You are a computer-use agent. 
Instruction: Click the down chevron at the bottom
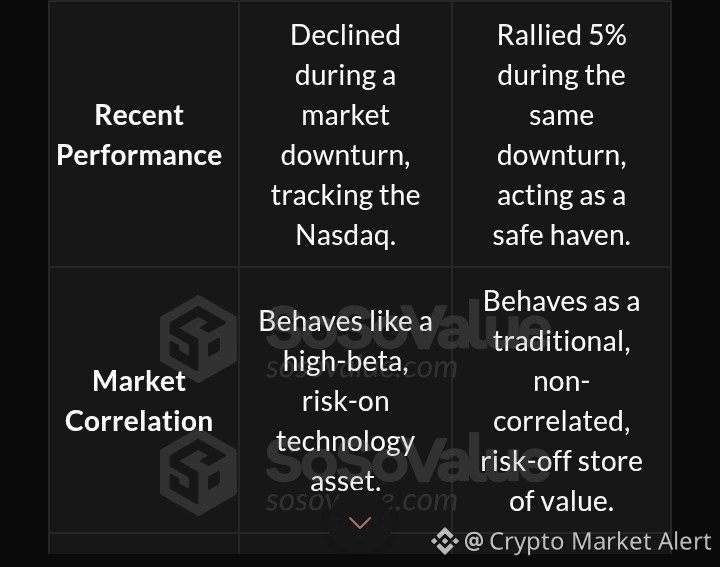click(359, 523)
